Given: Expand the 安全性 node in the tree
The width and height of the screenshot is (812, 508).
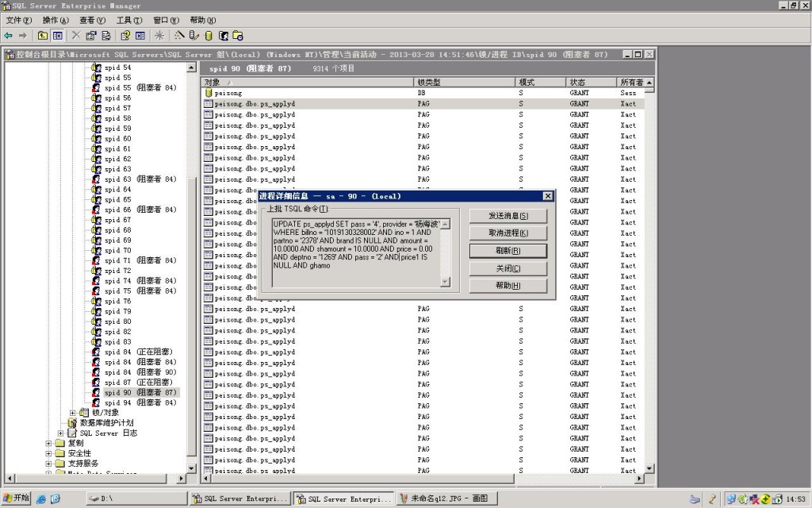Looking at the screenshot, I should pyautogui.click(x=48, y=452).
